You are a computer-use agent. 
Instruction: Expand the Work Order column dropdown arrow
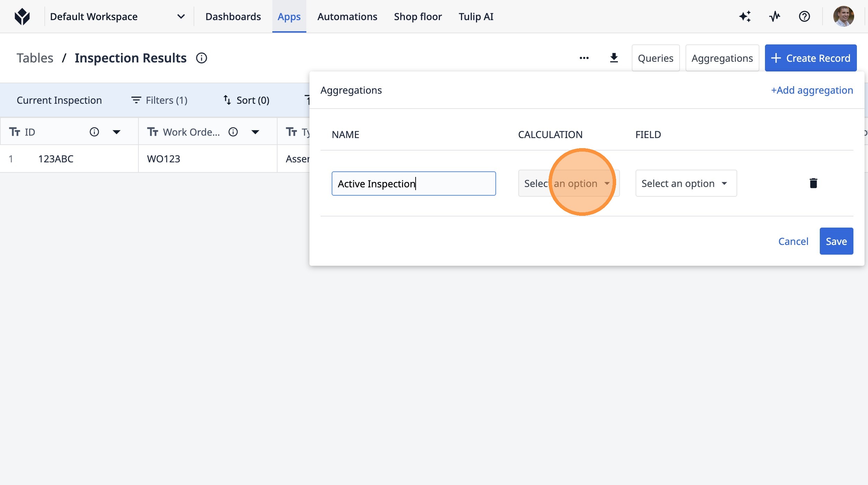click(x=255, y=132)
